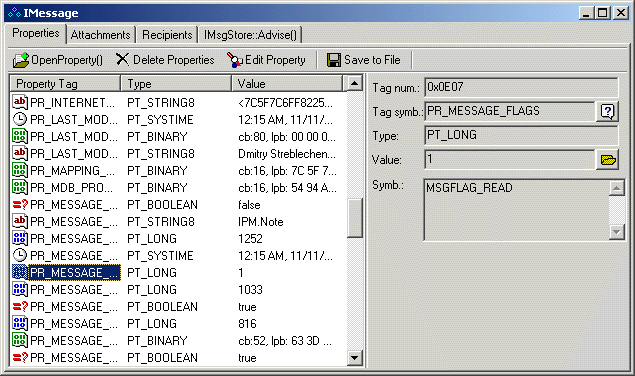This screenshot has height=376, width=635.
Task: Click the binary icon of PR_MAPPING_... row
Action: pos(20,170)
